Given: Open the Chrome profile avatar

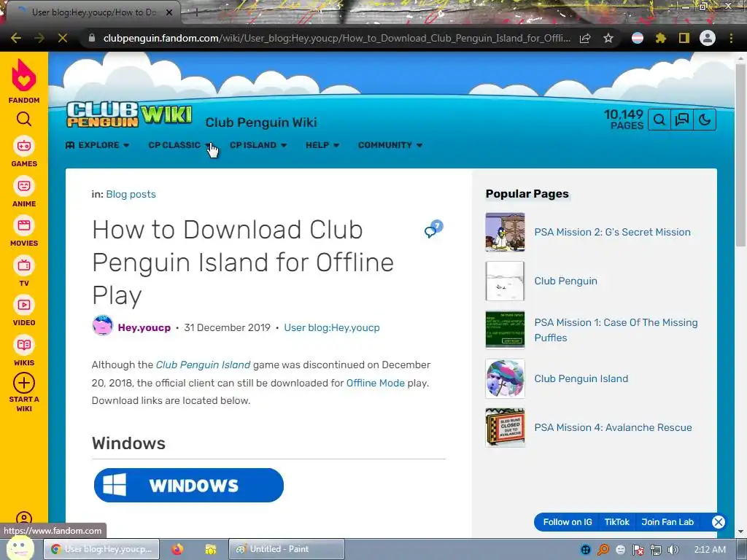Looking at the screenshot, I should tap(708, 38).
